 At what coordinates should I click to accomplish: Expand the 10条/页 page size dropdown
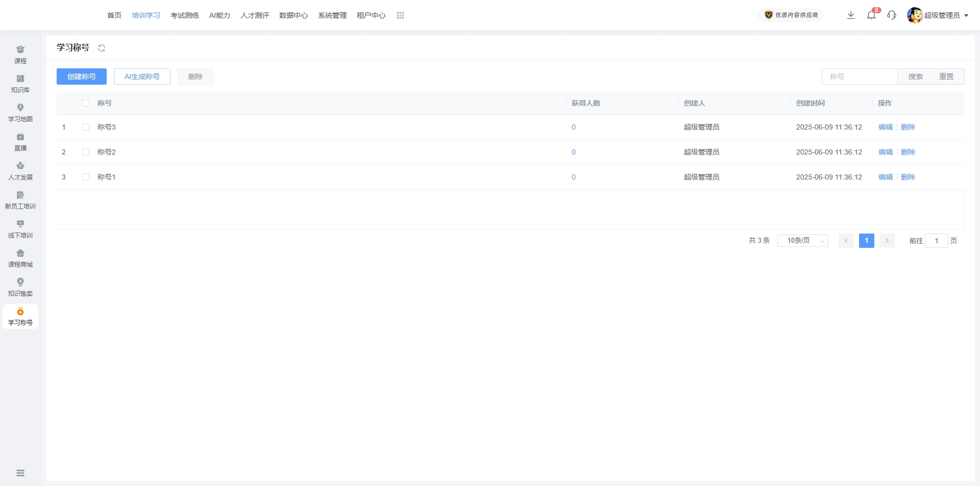coord(802,241)
